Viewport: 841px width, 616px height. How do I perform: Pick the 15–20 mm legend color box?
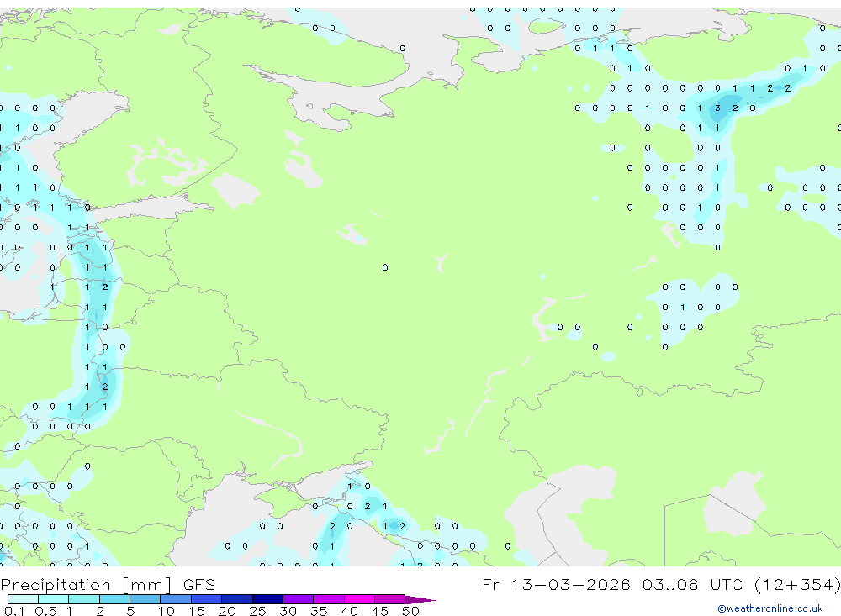pyautogui.click(x=206, y=599)
